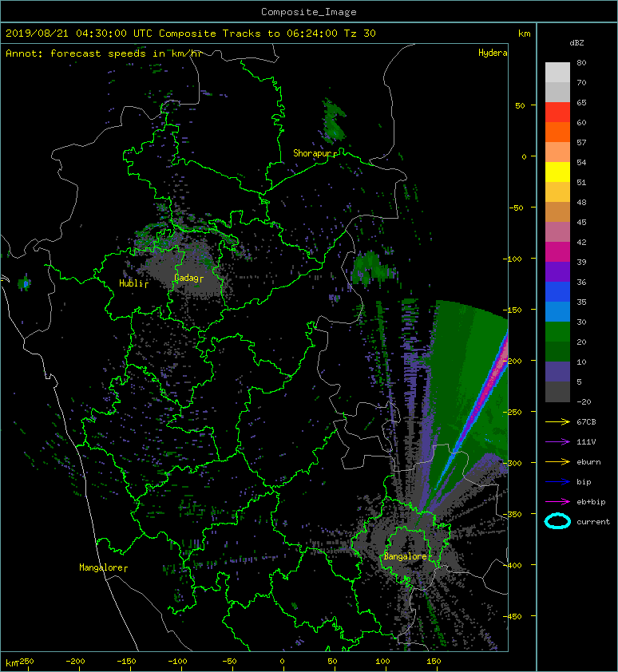Click the magenta eb+bip arrow in legend
The width and height of the screenshot is (618, 672).
(557, 502)
